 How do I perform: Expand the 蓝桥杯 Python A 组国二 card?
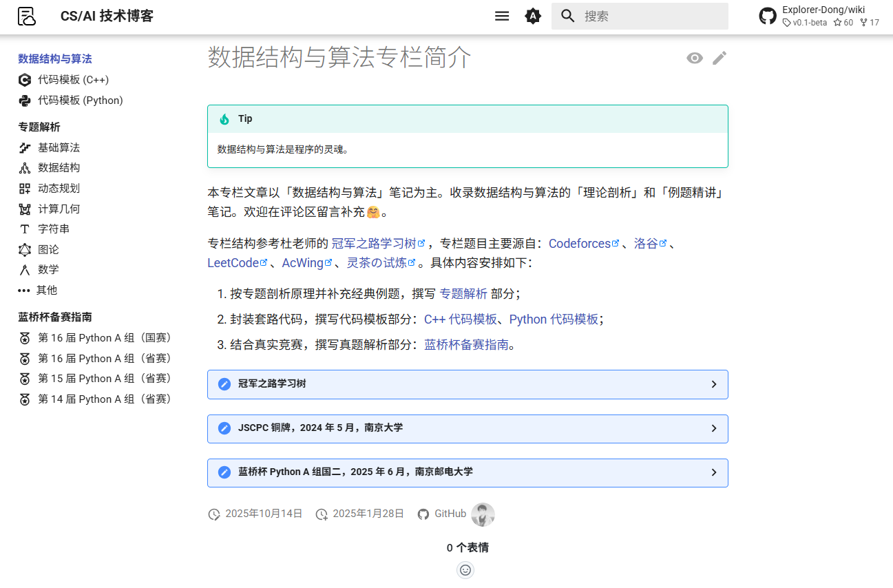[x=467, y=472]
